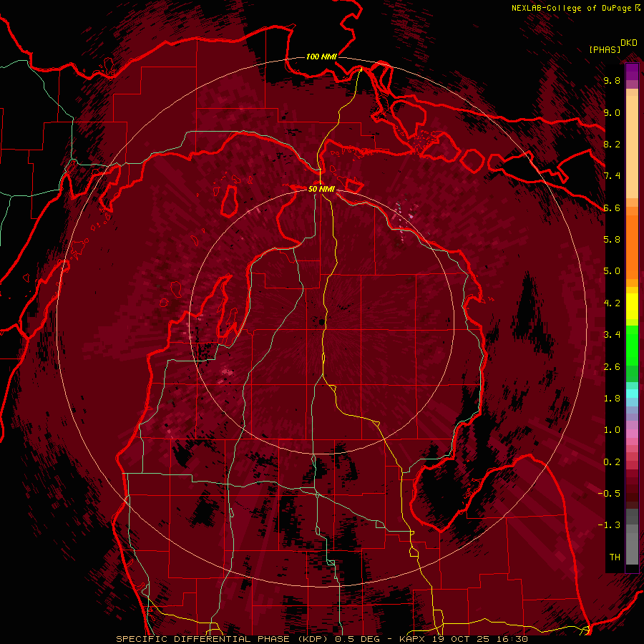The height and width of the screenshot is (644, 644).
Task: Click the -1.3 value on color scale
Action: click(x=609, y=525)
